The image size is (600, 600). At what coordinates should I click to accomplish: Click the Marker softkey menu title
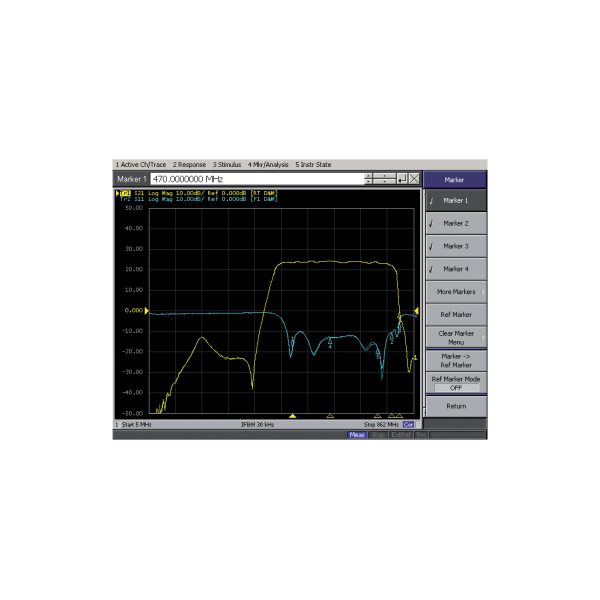click(x=455, y=179)
